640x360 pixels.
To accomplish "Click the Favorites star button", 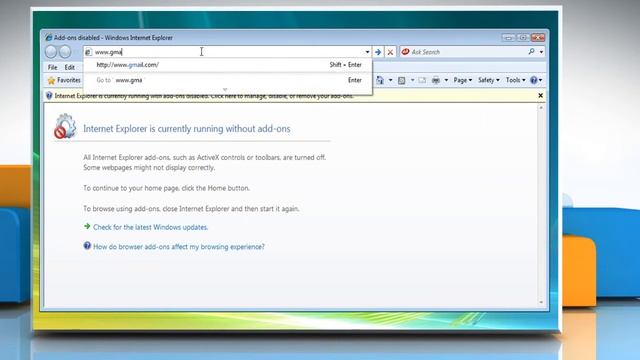I will click(x=64, y=80).
